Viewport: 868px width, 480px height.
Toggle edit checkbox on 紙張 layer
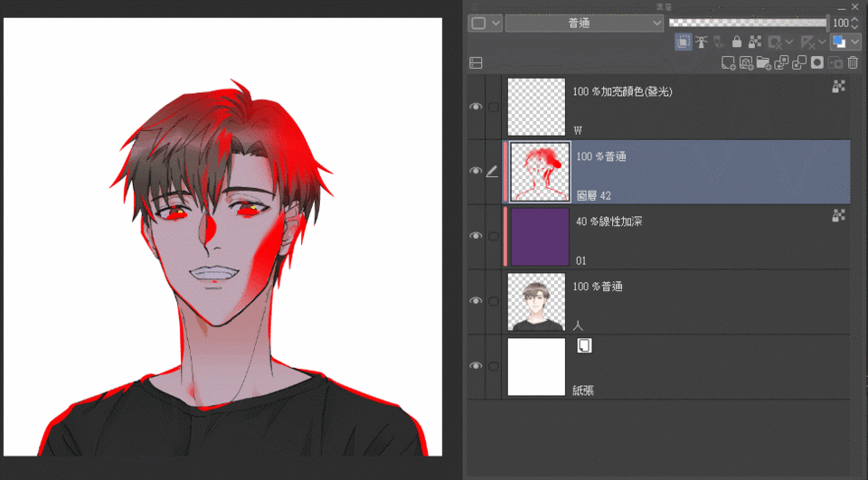(x=494, y=366)
